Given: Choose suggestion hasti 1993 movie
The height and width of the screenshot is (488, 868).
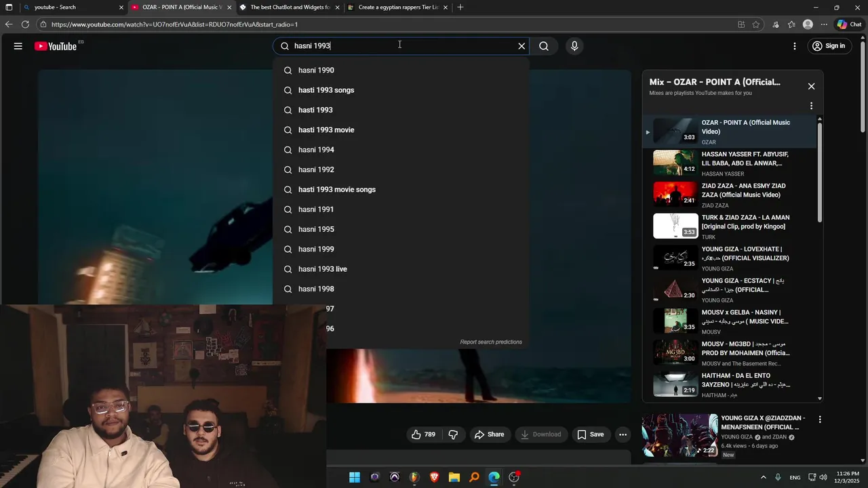Looking at the screenshot, I should 401,130.
